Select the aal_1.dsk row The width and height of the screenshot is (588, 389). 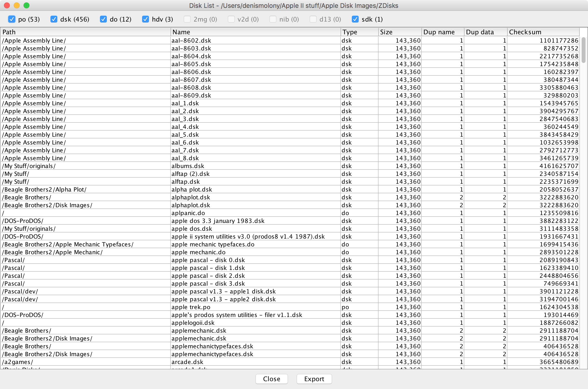(290, 103)
